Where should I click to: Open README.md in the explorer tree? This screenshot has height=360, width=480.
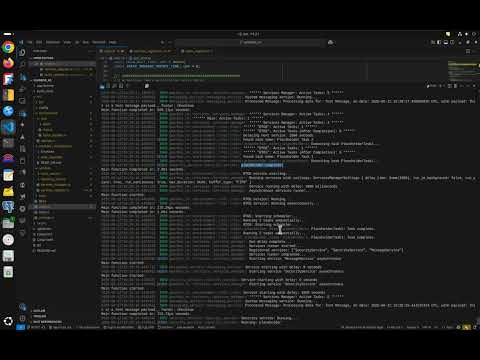[x=46, y=250]
